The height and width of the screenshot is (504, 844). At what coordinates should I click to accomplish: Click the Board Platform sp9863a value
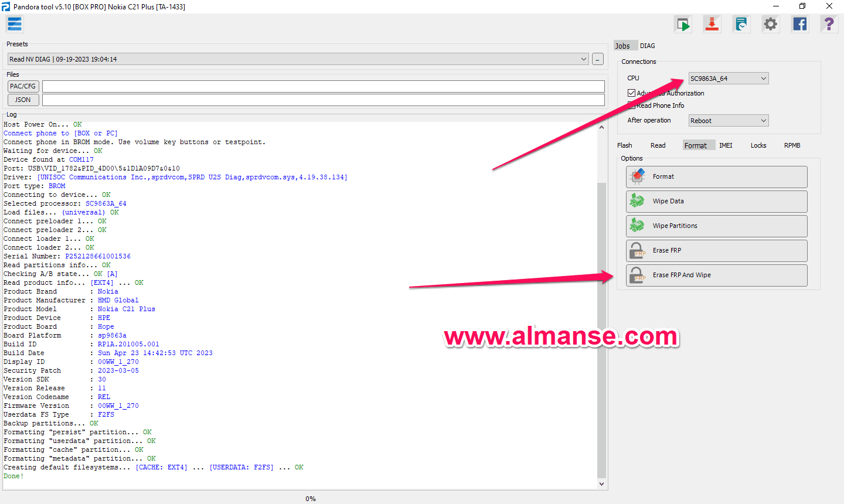112,335
